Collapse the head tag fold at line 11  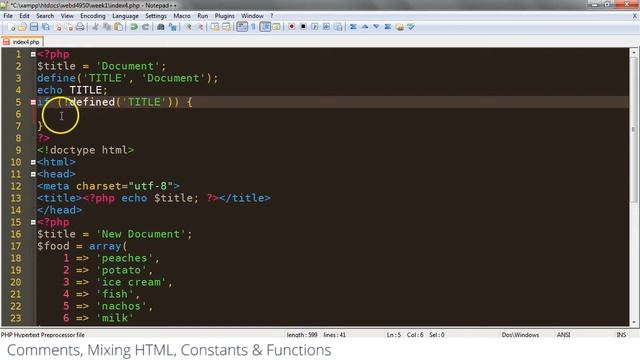pos(33,174)
